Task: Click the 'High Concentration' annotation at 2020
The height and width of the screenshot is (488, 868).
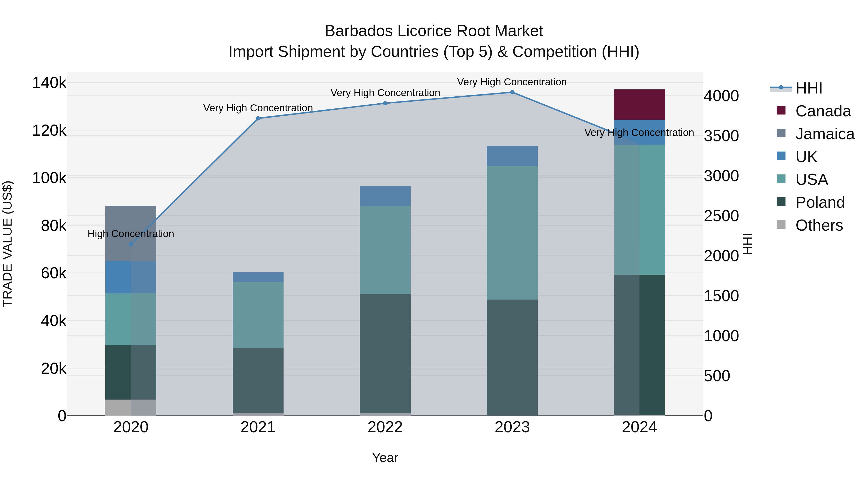Action: point(131,234)
